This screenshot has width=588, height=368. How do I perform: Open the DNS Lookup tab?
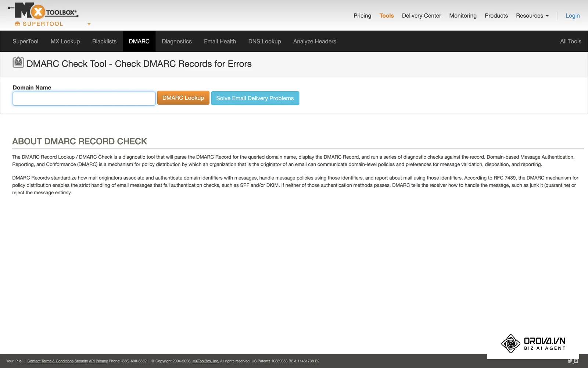265,41
